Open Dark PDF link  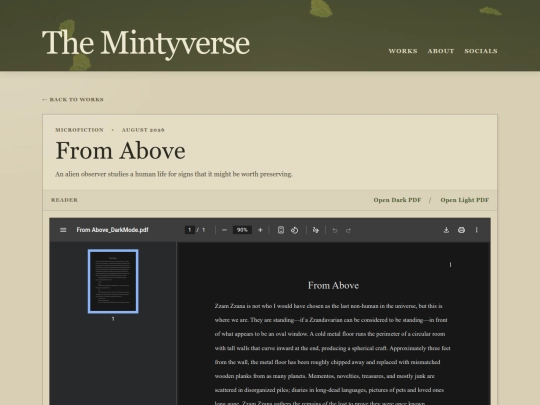pyautogui.click(x=397, y=200)
